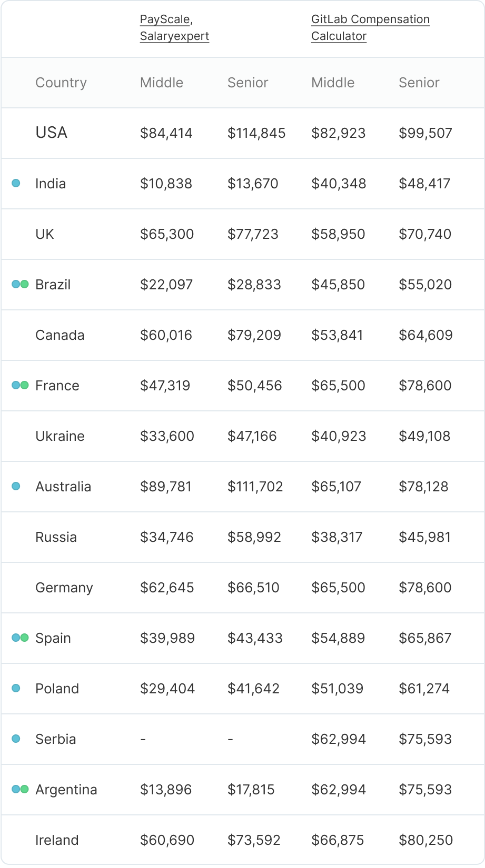Viewport: 485px width, 868px height.
Task: Click Canada's $60,016 middle salary cell
Action: (x=166, y=335)
